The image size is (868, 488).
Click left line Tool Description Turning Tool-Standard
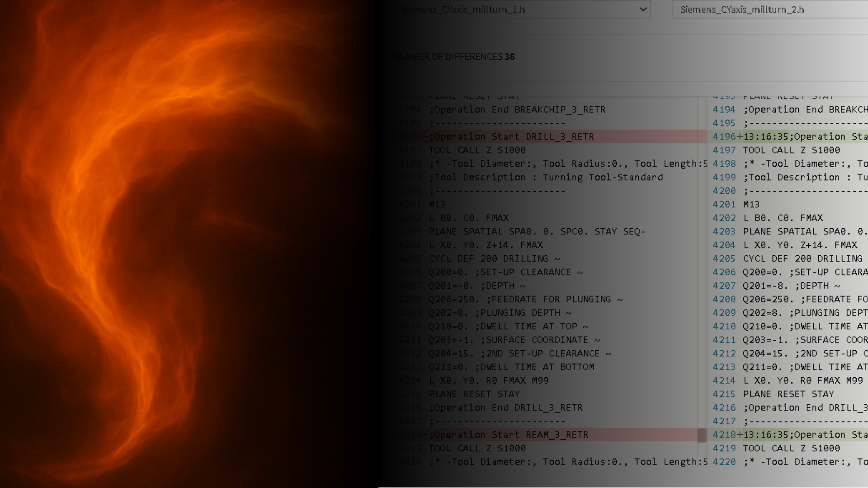click(546, 177)
